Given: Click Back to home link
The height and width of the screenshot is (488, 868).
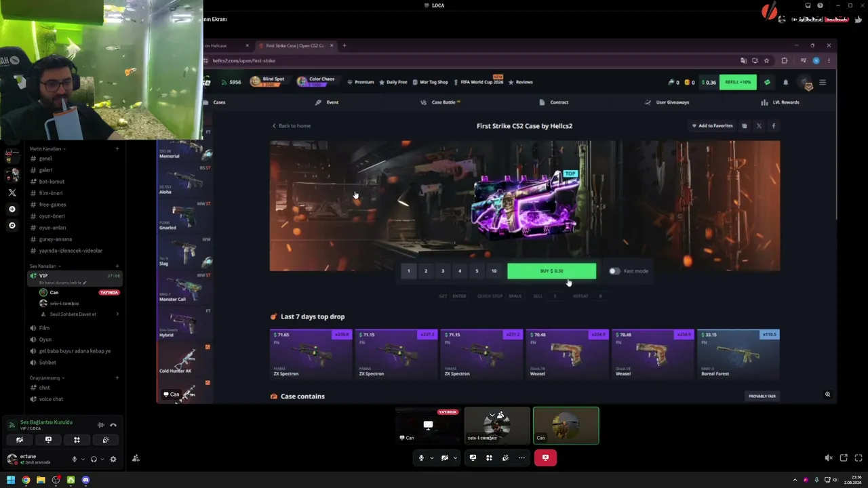Looking at the screenshot, I should click(x=292, y=126).
